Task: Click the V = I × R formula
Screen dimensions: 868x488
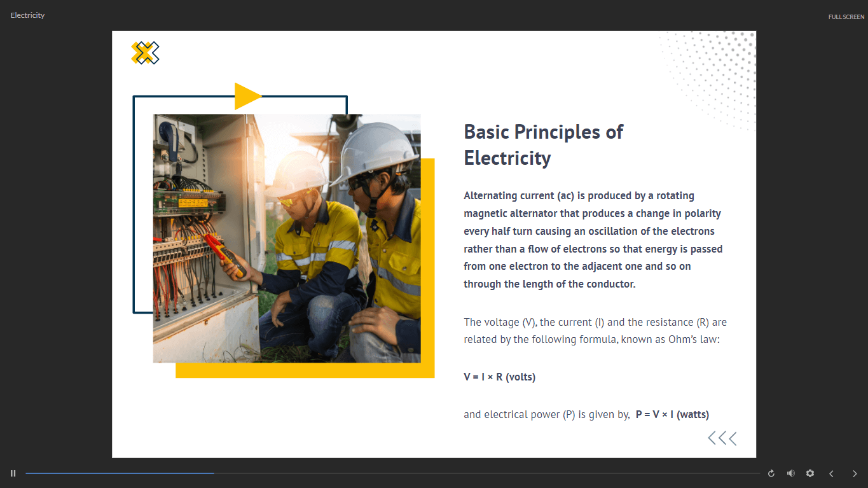Action: click(x=500, y=377)
